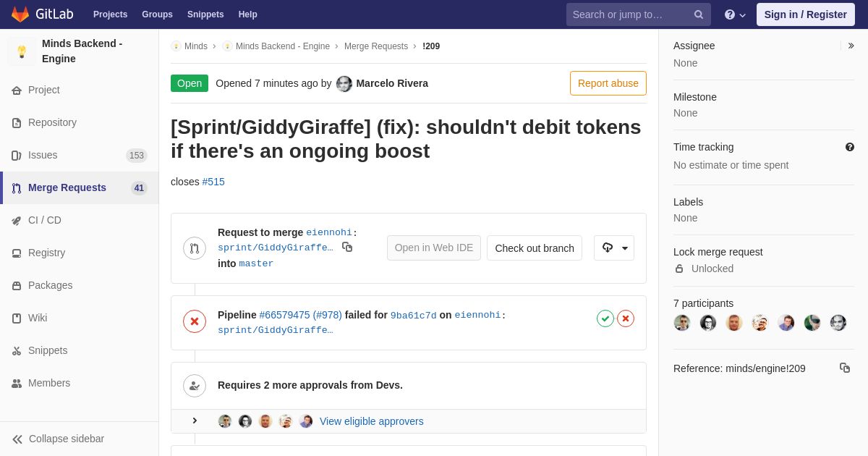Click the Wiki sidebar icon
868x456 pixels.
(x=17, y=318)
